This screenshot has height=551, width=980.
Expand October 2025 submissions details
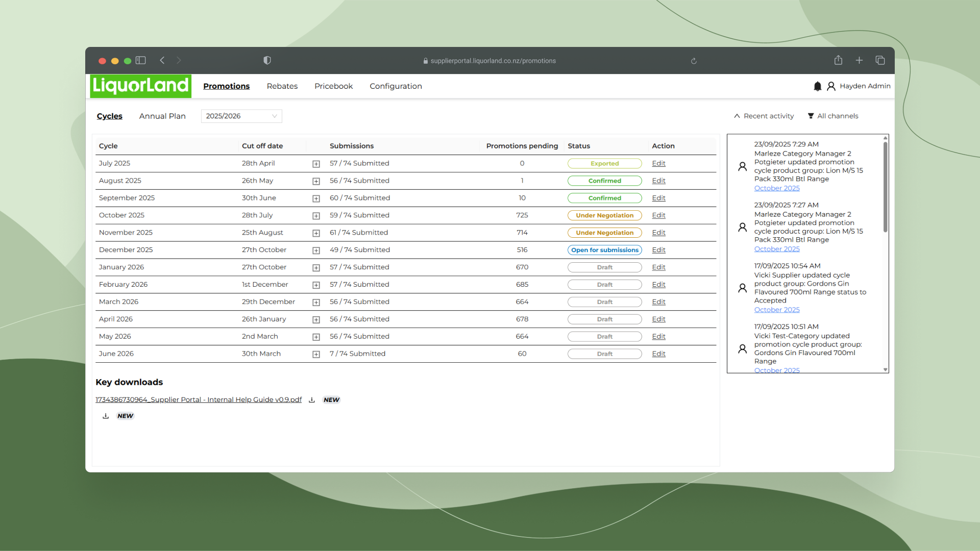point(316,216)
